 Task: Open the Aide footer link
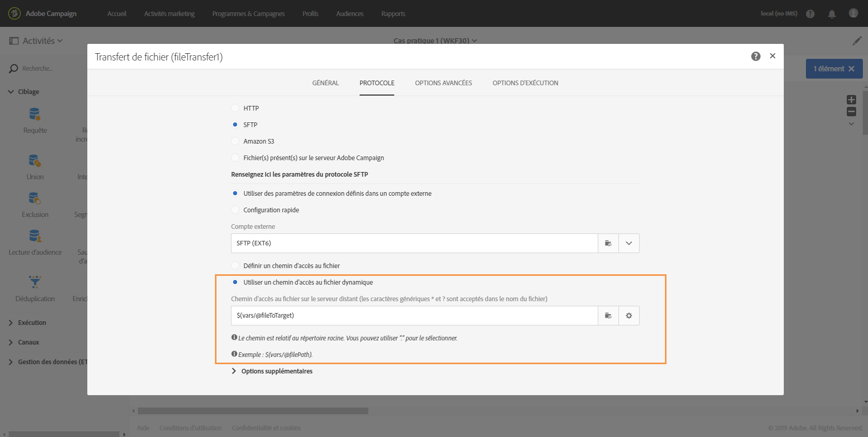point(143,428)
